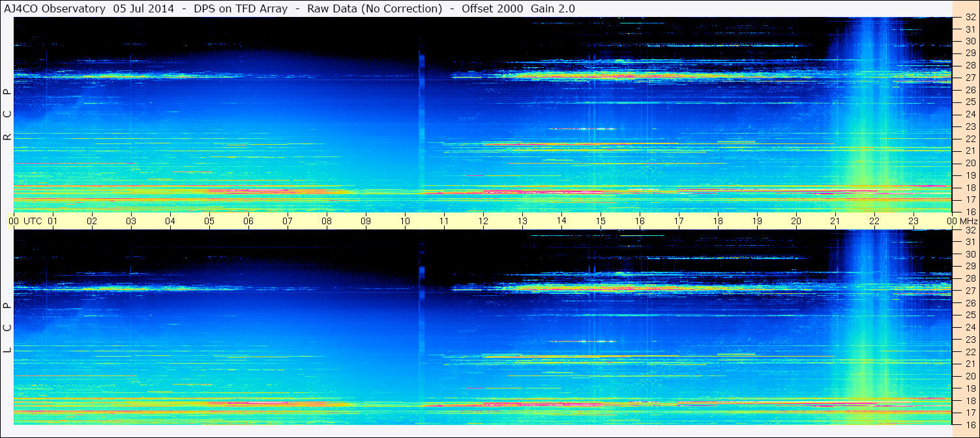Click the 10 hour marker on time axis
The width and height of the screenshot is (980, 438).
click(x=405, y=221)
